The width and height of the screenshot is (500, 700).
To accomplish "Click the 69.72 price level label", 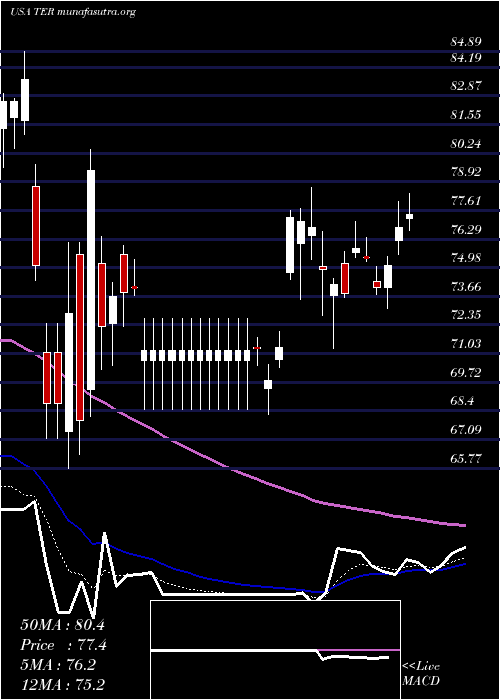I will 466,373.
